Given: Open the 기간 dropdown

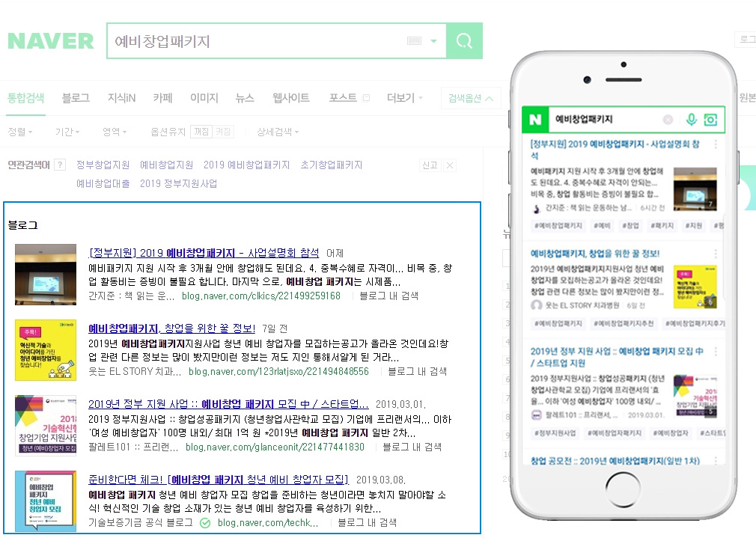Looking at the screenshot, I should pos(67,132).
